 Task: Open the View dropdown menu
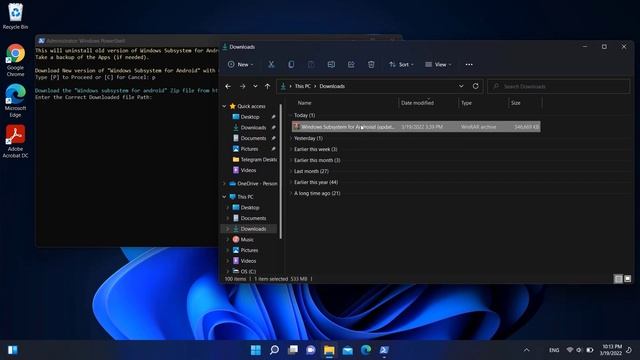(438, 64)
